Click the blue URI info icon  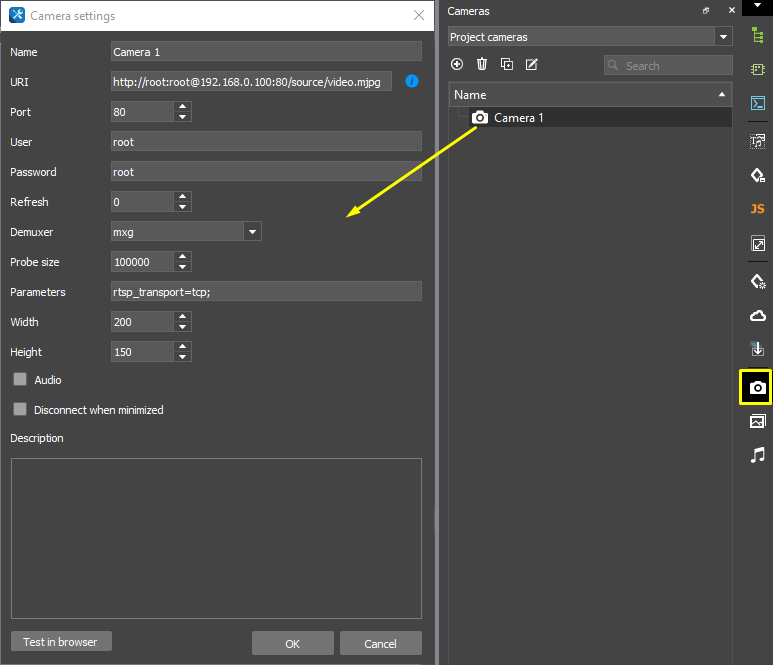[411, 82]
